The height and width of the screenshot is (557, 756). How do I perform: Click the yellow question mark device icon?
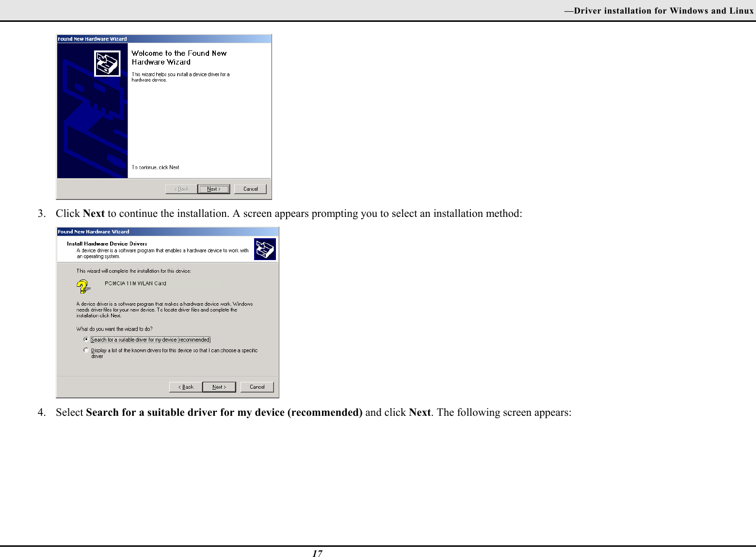click(x=83, y=286)
